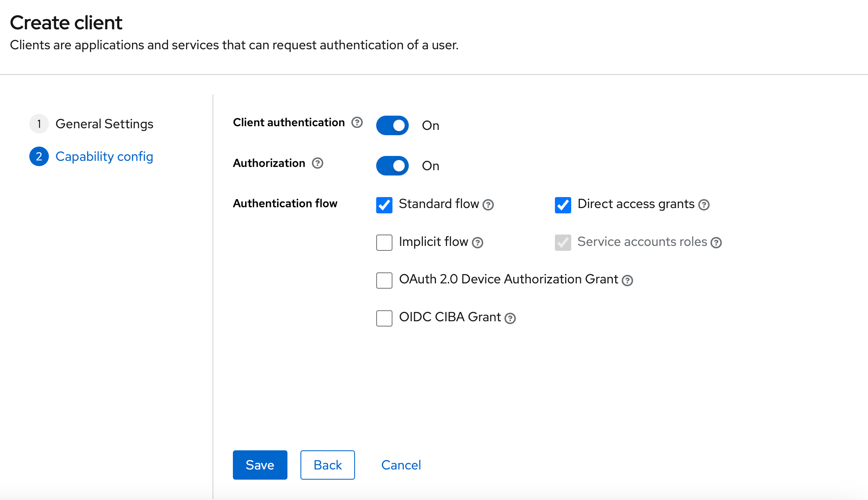Turn off Client authentication
The image size is (868, 500).
pos(392,125)
